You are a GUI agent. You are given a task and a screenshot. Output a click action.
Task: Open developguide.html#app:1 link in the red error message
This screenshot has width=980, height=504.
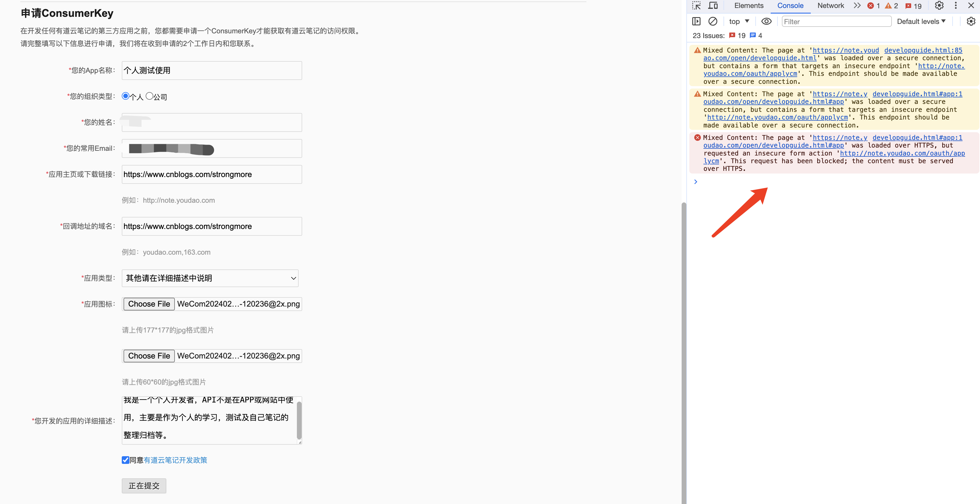point(917,138)
